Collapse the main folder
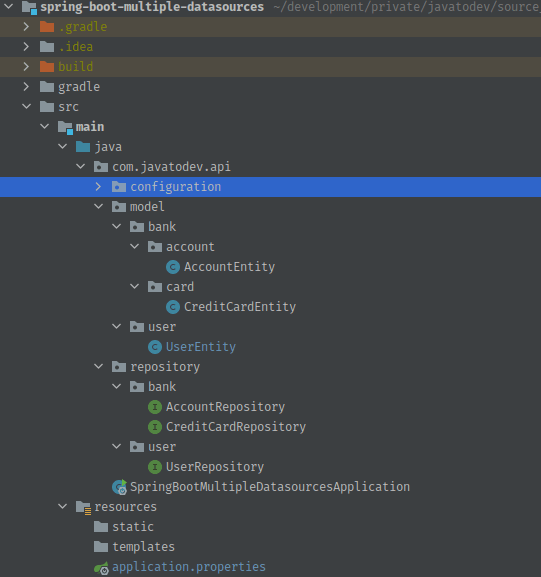 pos(45,126)
